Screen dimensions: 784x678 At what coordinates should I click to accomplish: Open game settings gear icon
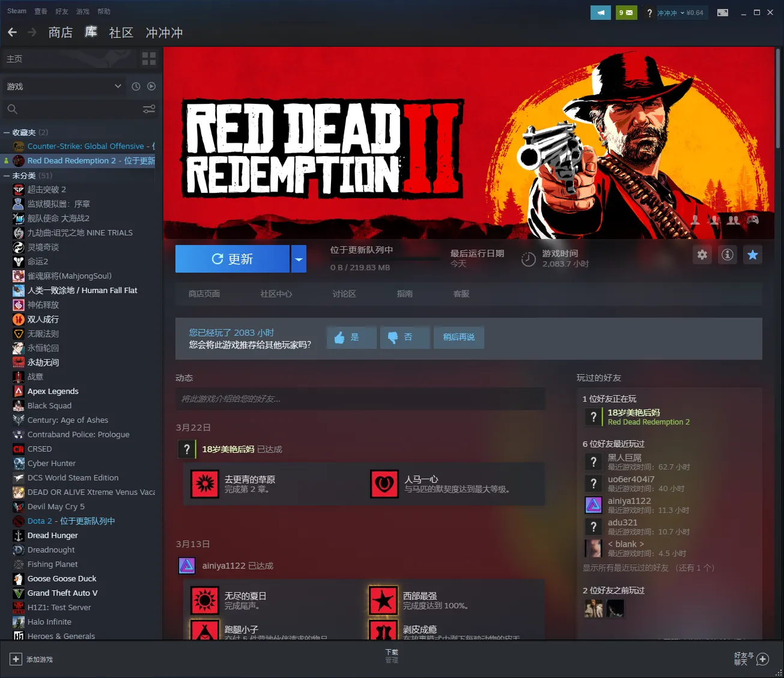[x=702, y=255]
